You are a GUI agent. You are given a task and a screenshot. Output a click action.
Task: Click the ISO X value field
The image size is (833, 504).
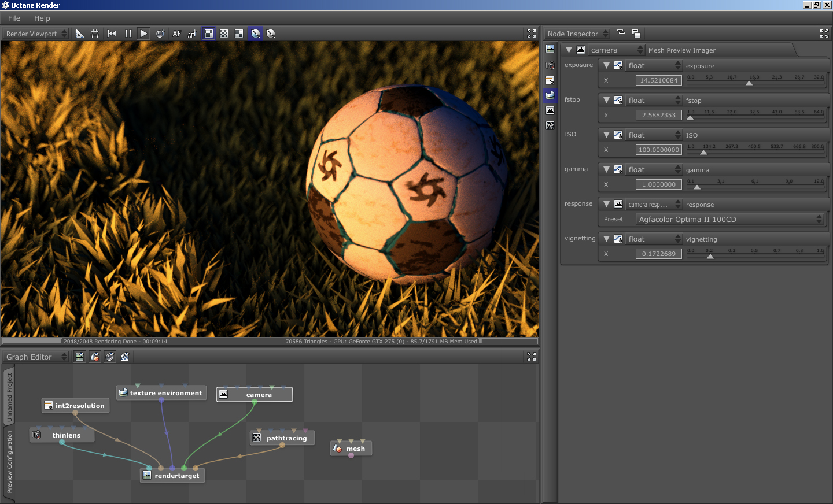[x=658, y=150]
